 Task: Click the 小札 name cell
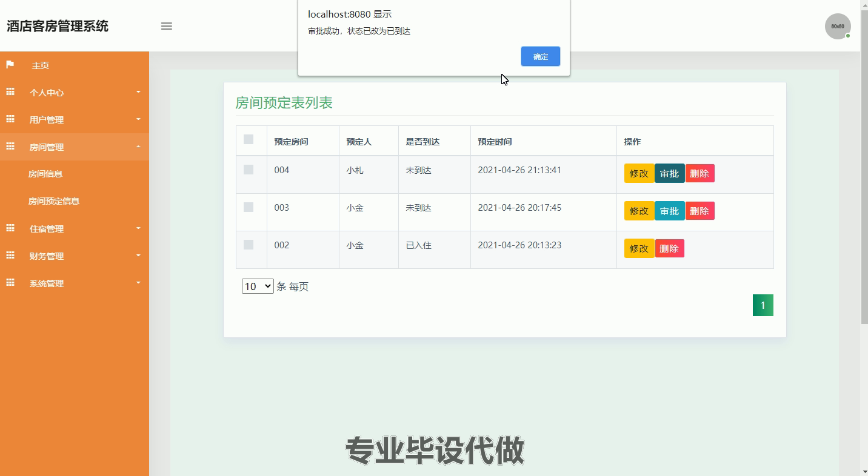point(355,170)
